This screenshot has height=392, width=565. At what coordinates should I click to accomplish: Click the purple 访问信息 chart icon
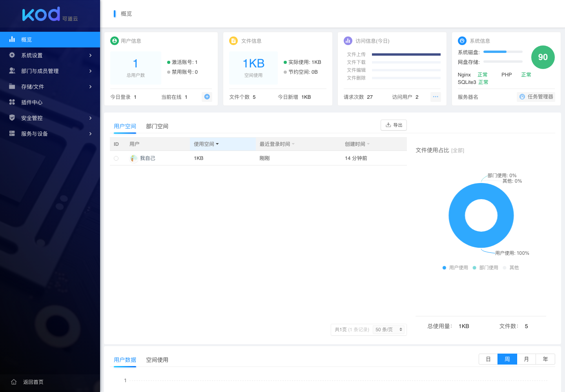click(x=348, y=41)
